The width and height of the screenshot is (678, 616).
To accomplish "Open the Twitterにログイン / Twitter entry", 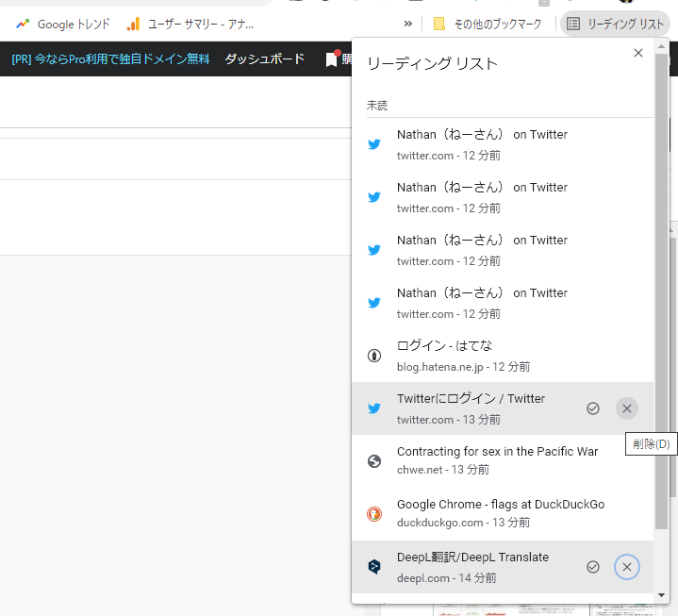I will tap(503, 408).
